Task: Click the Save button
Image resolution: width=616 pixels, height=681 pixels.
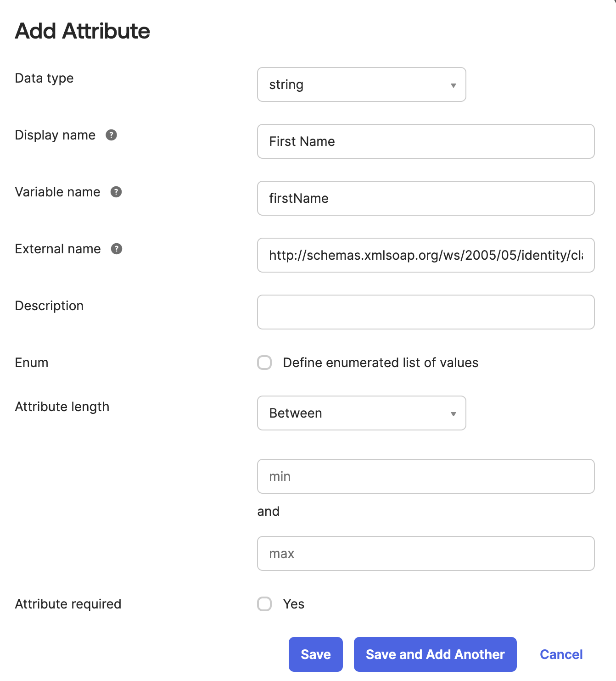Action: [315, 654]
